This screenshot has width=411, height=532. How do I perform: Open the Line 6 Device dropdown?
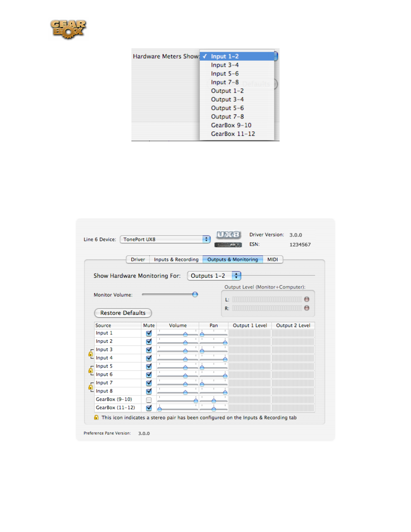pyautogui.click(x=165, y=239)
